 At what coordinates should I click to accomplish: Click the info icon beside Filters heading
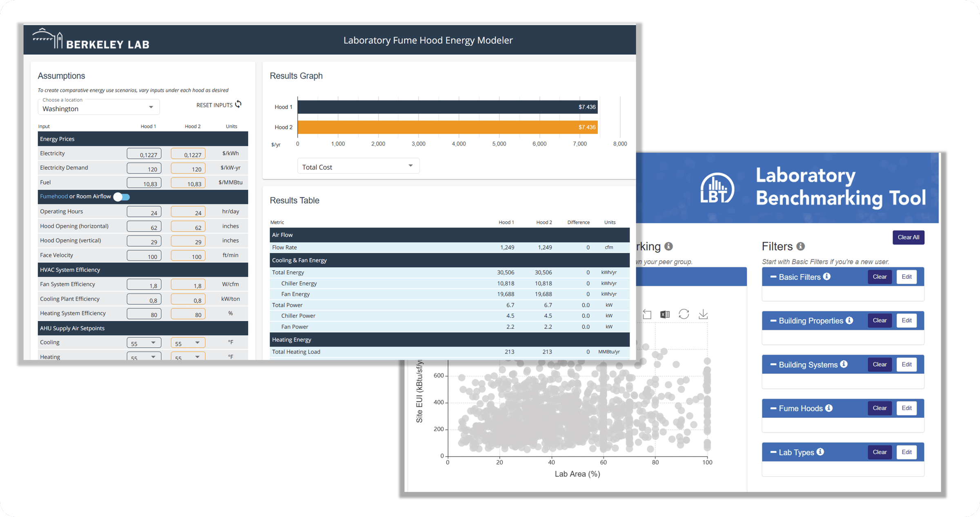coord(800,246)
